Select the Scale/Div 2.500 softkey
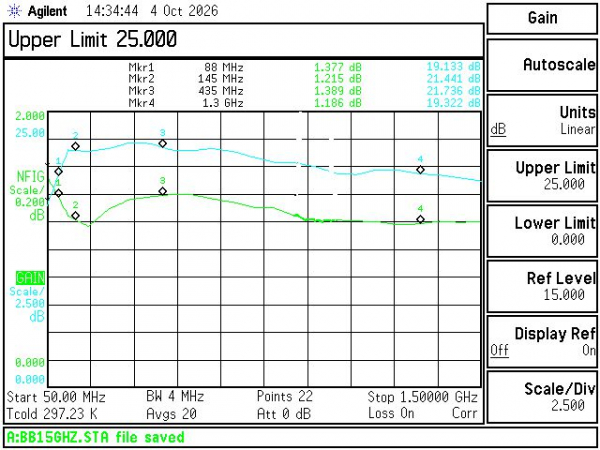 coord(542,397)
